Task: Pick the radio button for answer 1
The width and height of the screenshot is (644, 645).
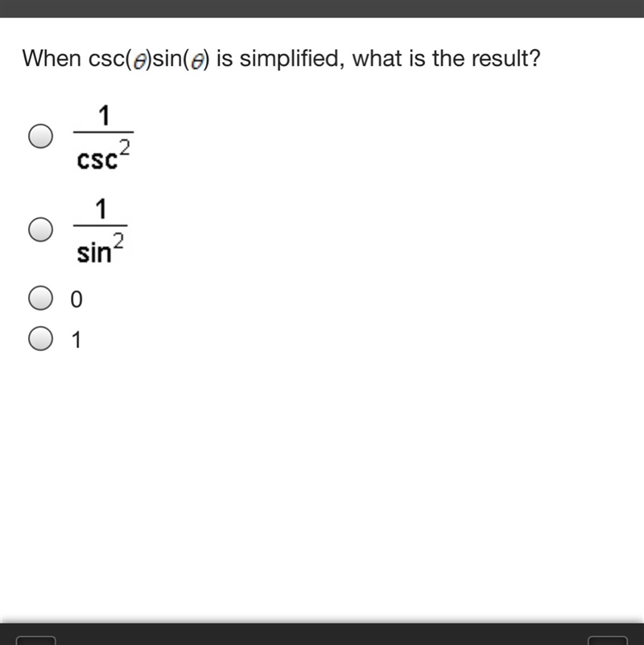Action: pos(41,338)
